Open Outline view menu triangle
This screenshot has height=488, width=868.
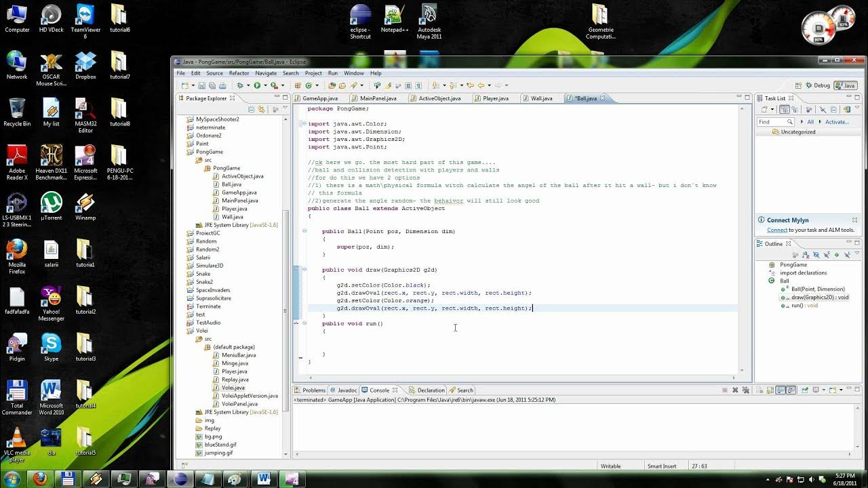click(x=857, y=253)
